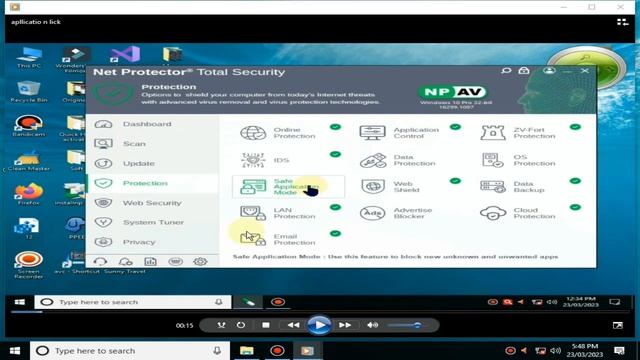Image resolution: width=640 pixels, height=360 pixels.
Task: Toggle Online Protection green status check
Action: click(335, 127)
